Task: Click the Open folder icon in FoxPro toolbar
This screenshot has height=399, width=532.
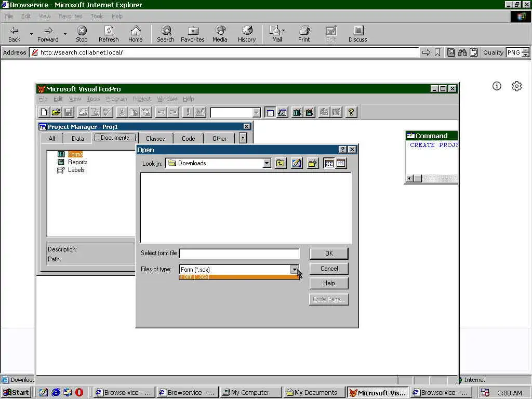Action: coord(56,112)
